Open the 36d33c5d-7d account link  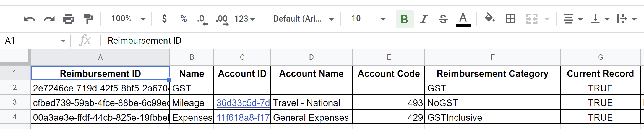click(243, 103)
